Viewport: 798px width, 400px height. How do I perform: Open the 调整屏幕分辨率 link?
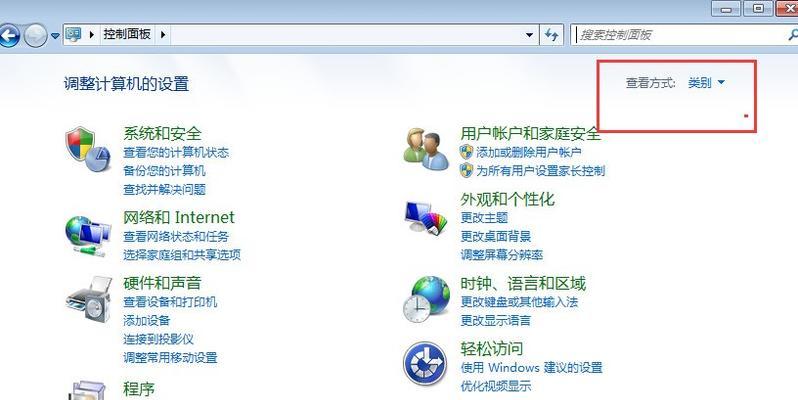pyautogui.click(x=502, y=255)
